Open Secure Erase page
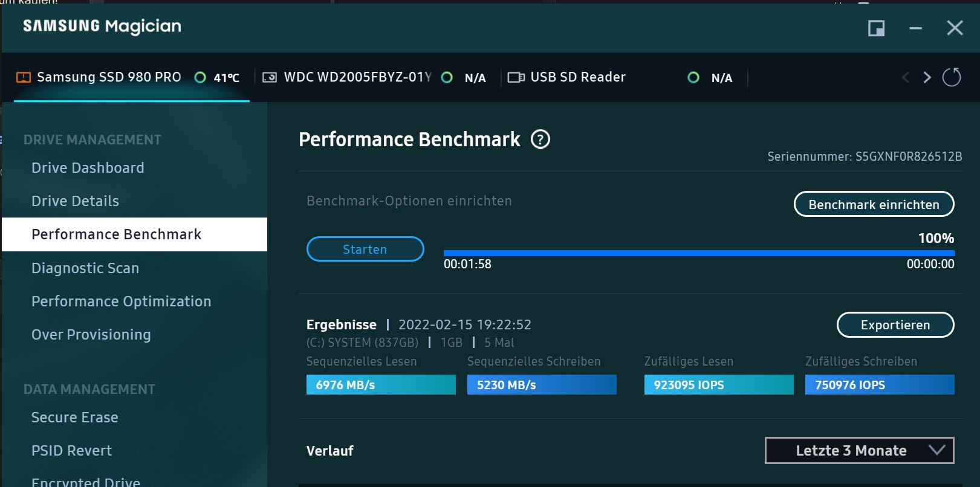This screenshot has height=487, width=980. coord(75,418)
